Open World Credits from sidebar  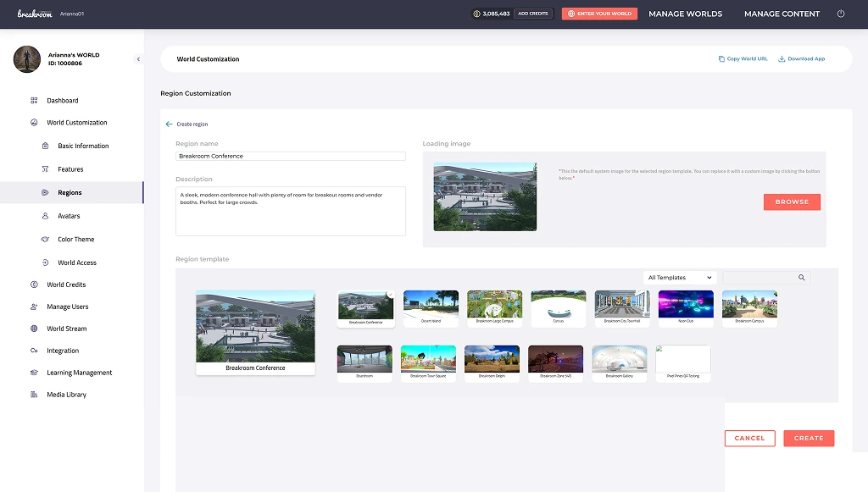click(x=66, y=285)
